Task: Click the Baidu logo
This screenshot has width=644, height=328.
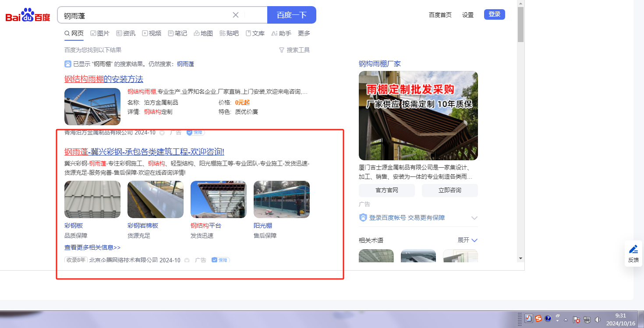Action: (28, 15)
